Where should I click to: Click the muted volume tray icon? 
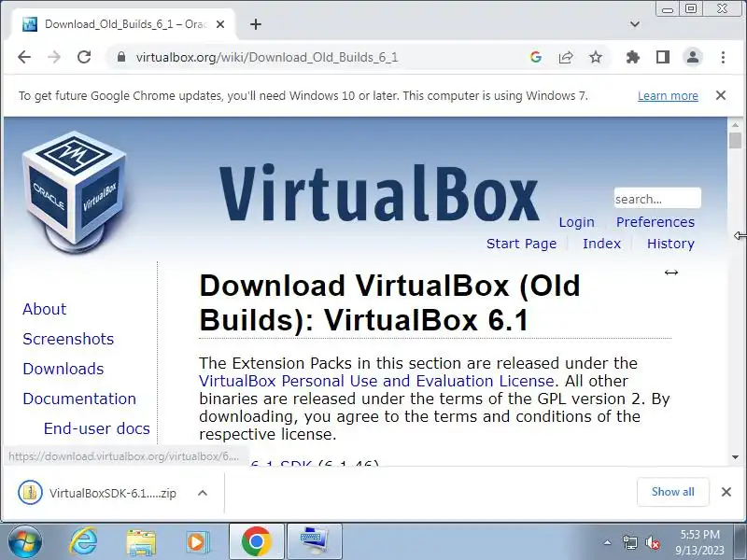tap(652, 542)
